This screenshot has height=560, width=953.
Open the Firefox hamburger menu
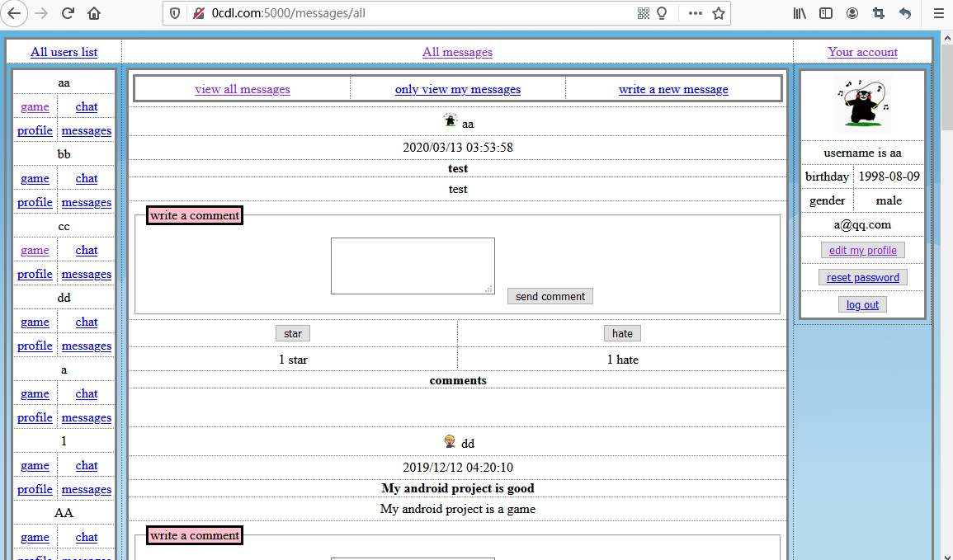[x=938, y=13]
